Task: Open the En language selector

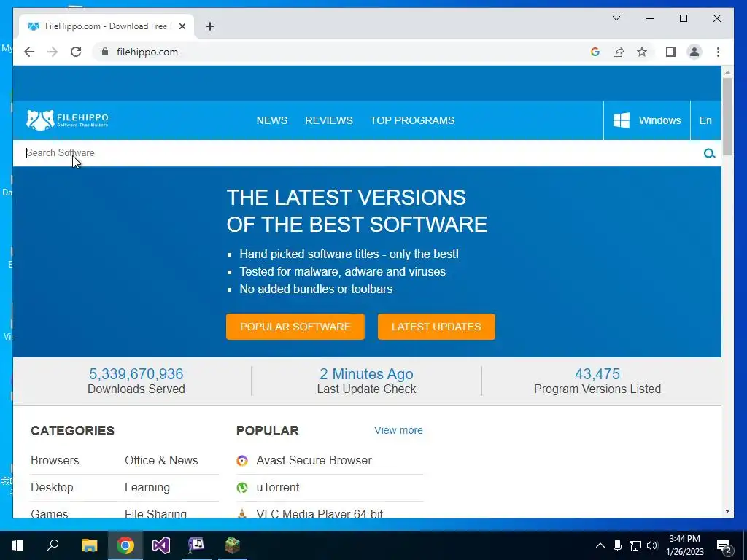Action: point(705,120)
